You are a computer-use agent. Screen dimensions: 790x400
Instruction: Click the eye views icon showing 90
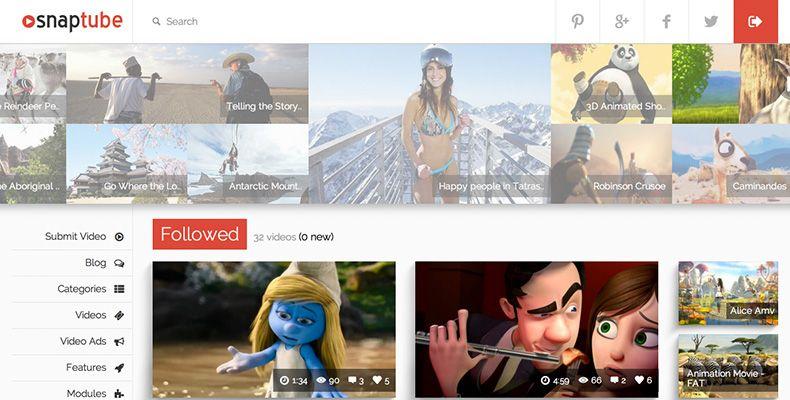pyautogui.click(x=321, y=381)
